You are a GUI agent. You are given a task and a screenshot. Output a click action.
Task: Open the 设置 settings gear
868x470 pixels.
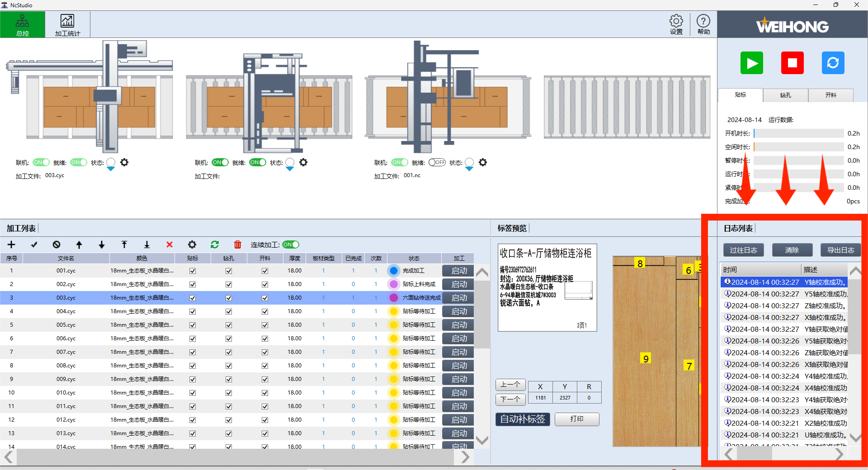676,24
